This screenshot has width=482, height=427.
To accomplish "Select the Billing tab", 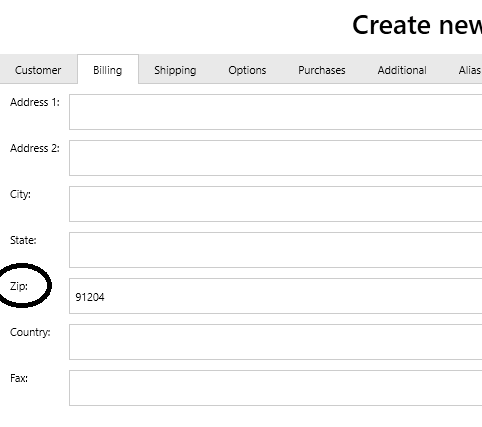I will [x=108, y=70].
